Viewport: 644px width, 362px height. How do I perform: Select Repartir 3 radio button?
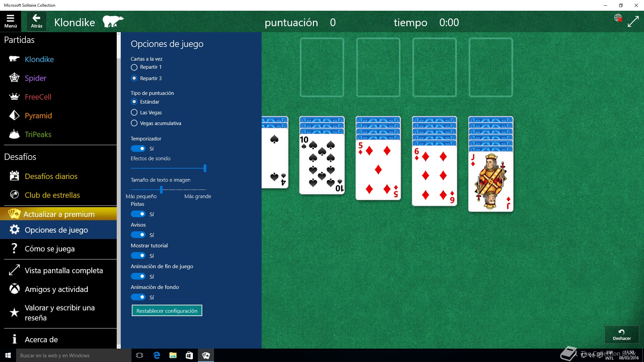[134, 78]
